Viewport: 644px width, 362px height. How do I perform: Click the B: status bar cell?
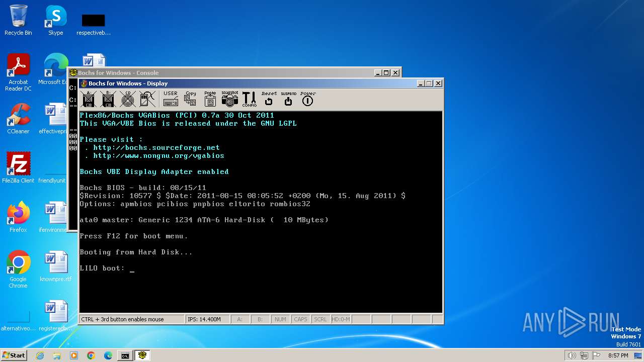260,319
